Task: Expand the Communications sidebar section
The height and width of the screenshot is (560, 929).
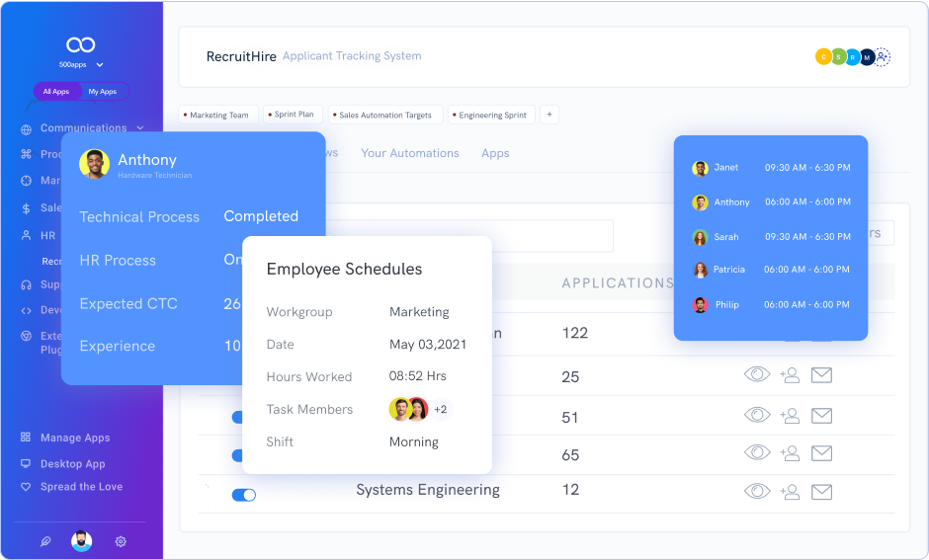Action: [140, 127]
